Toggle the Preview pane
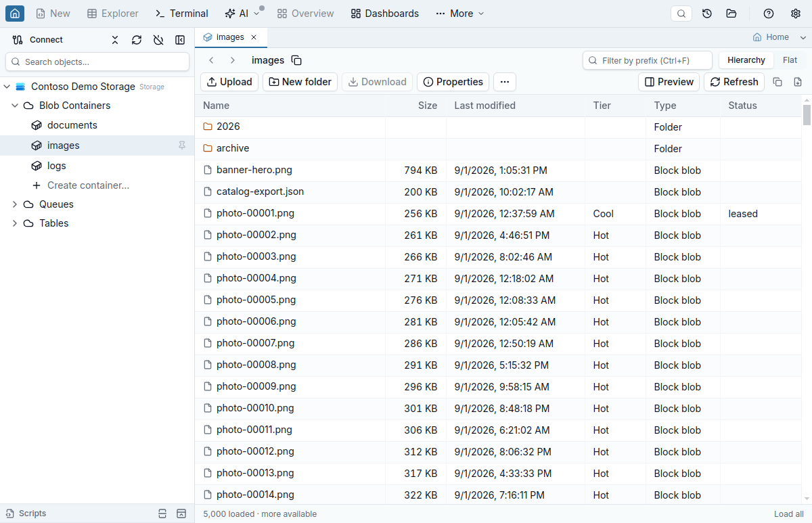812x523 pixels. point(669,82)
